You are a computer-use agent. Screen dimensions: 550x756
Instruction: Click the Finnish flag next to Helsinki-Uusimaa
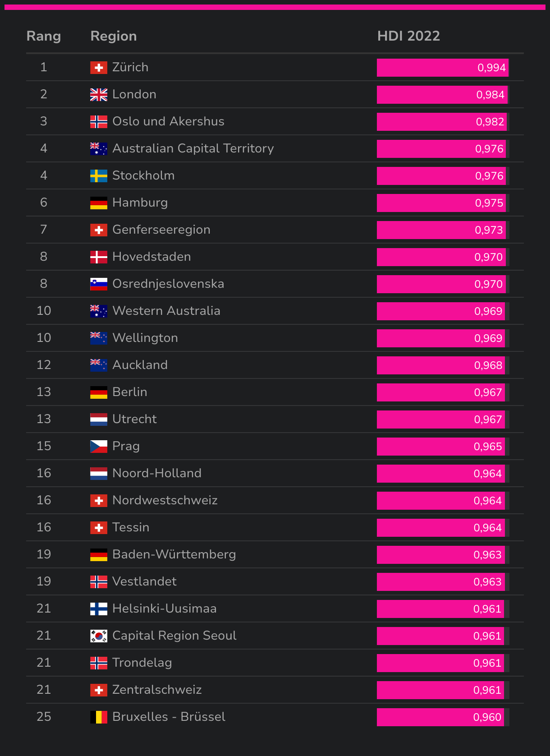[99, 609]
